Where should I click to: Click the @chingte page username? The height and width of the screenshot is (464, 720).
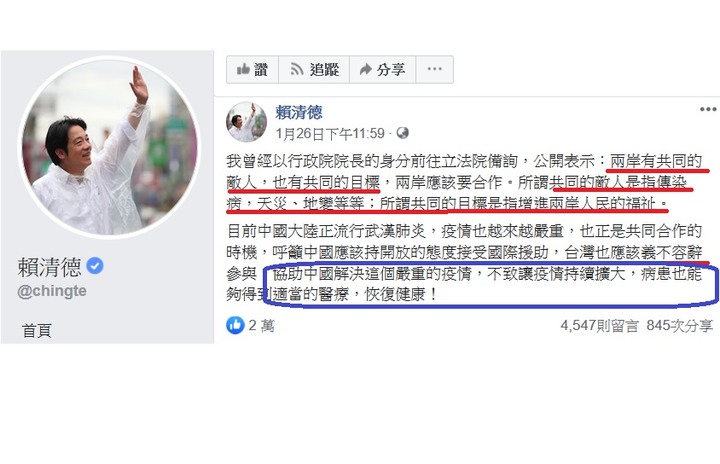(x=52, y=291)
